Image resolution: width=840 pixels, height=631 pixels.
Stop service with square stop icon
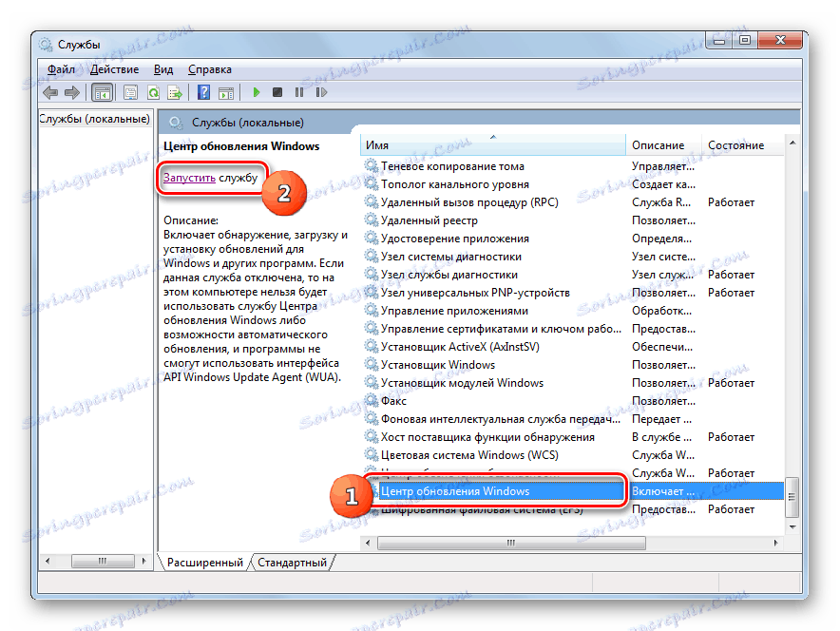[277, 92]
